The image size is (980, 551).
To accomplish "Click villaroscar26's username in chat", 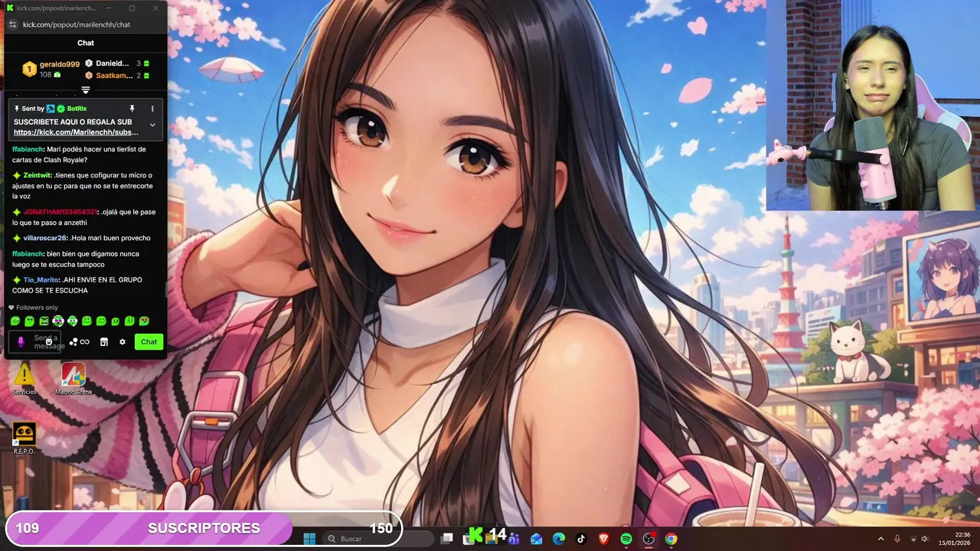I will click(45, 238).
